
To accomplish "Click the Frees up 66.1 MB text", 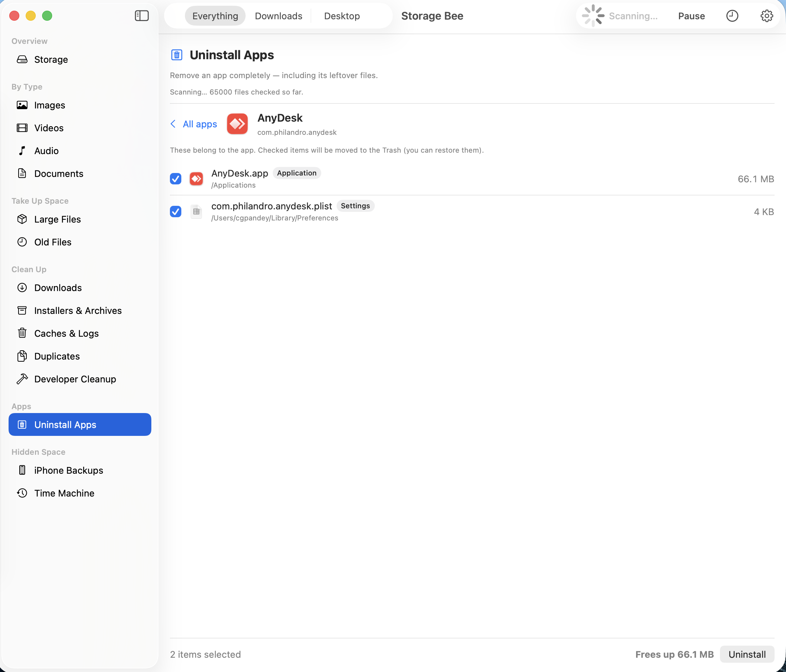I will tap(675, 654).
